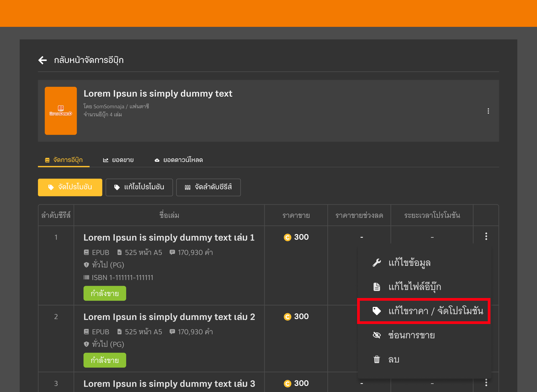Click จำนวนอีบุ๊ก 4 เล่ม text
The image size is (537, 392).
(102, 115)
